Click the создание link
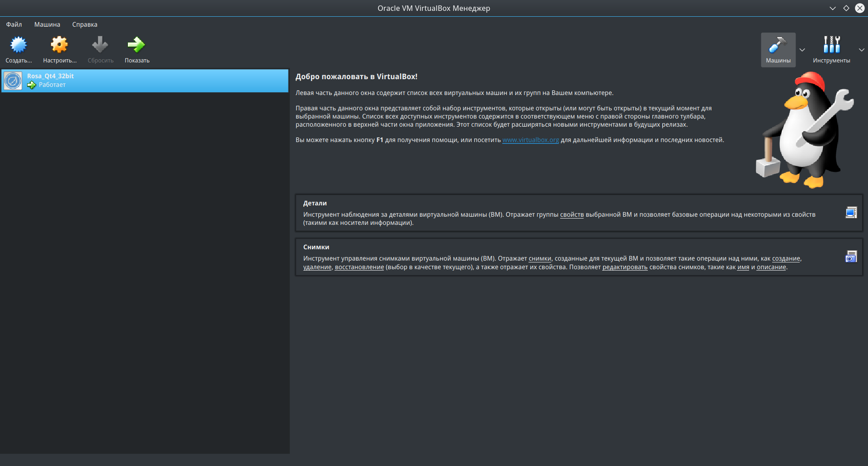The width and height of the screenshot is (868, 466). (x=786, y=258)
